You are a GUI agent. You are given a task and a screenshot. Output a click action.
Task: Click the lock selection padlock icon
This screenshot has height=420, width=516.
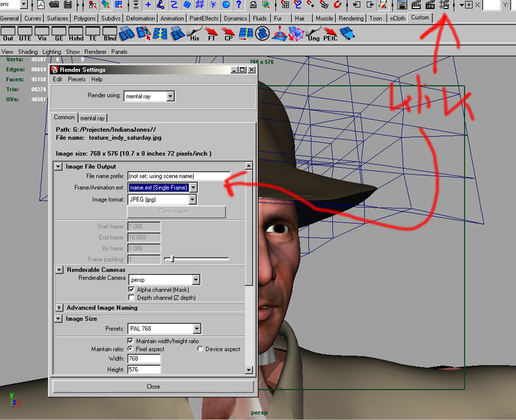click(253, 5)
